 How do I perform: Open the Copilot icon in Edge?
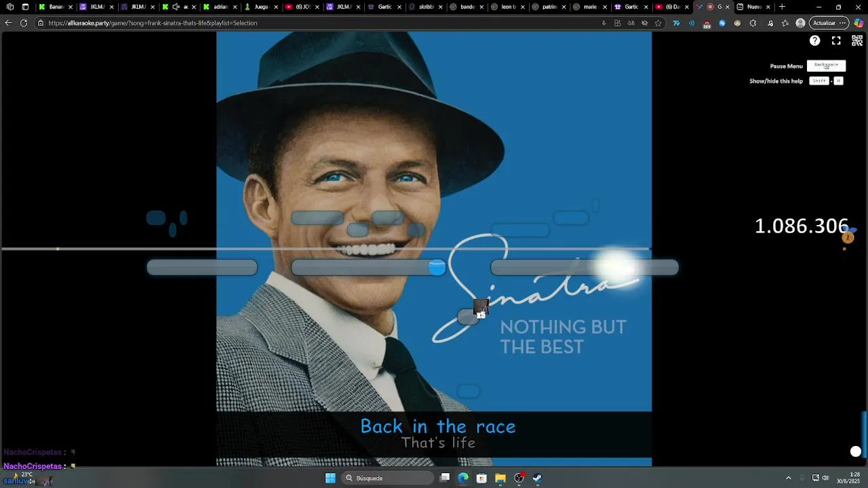pyautogui.click(x=859, y=22)
